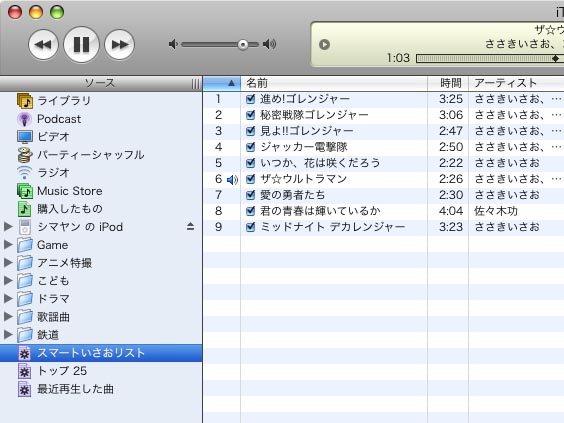Click the low volume speaker icon
Viewport: 564px width, 423px height.
click(x=173, y=44)
